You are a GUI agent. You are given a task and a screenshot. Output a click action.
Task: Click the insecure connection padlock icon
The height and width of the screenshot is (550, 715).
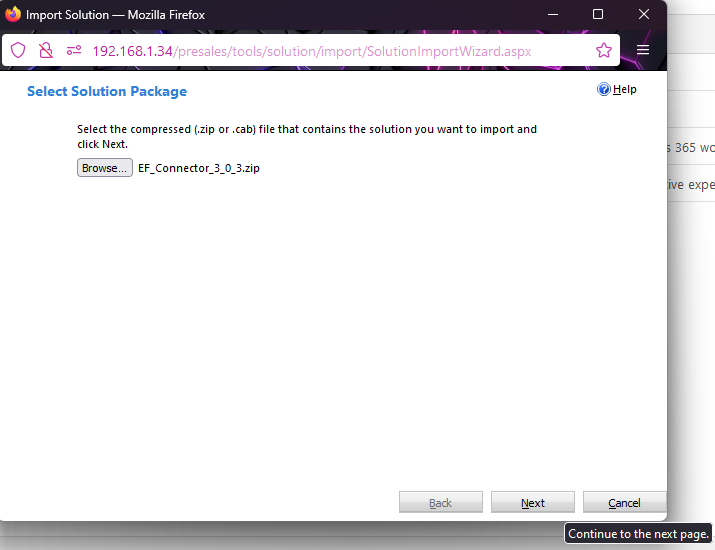coord(45,50)
